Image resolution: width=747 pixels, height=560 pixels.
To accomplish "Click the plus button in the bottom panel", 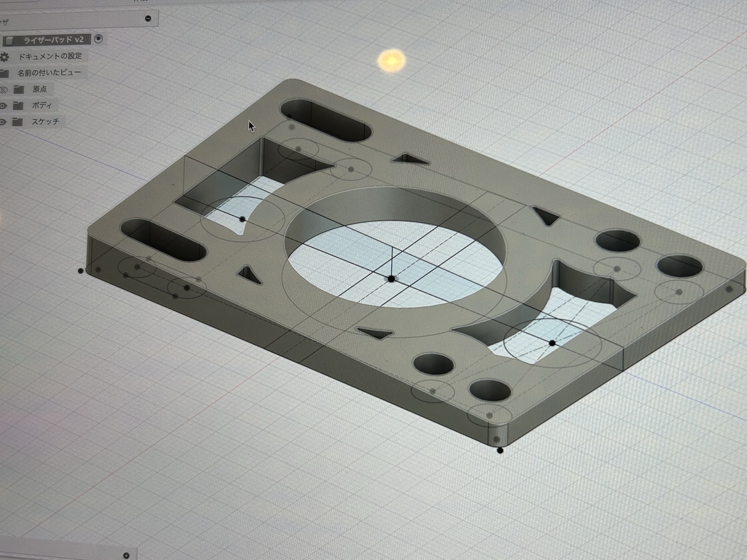I will [126, 555].
